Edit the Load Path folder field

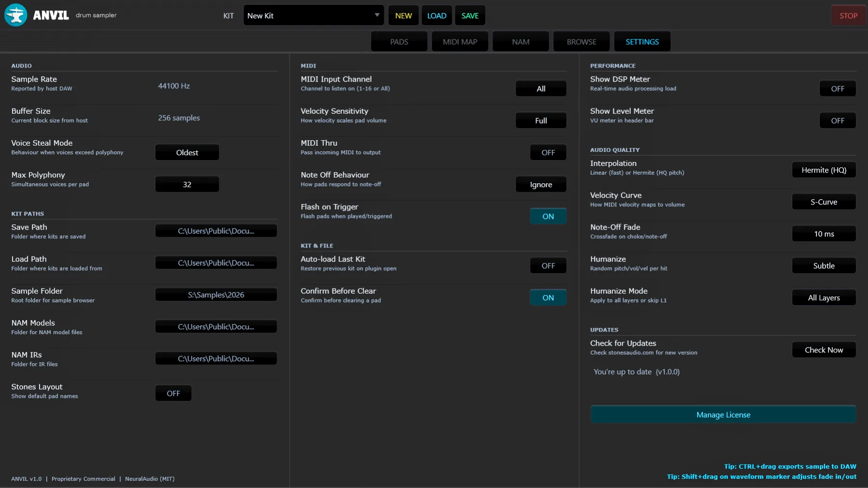click(216, 263)
